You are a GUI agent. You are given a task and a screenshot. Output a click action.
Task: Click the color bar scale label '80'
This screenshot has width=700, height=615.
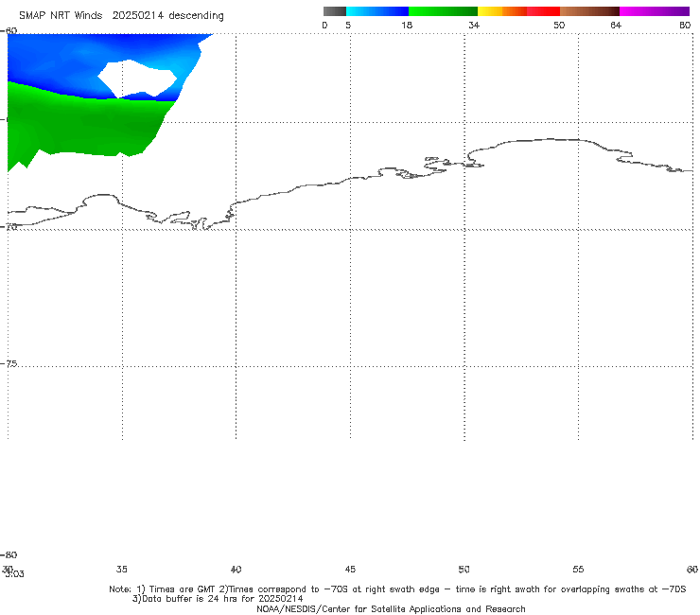click(x=685, y=25)
